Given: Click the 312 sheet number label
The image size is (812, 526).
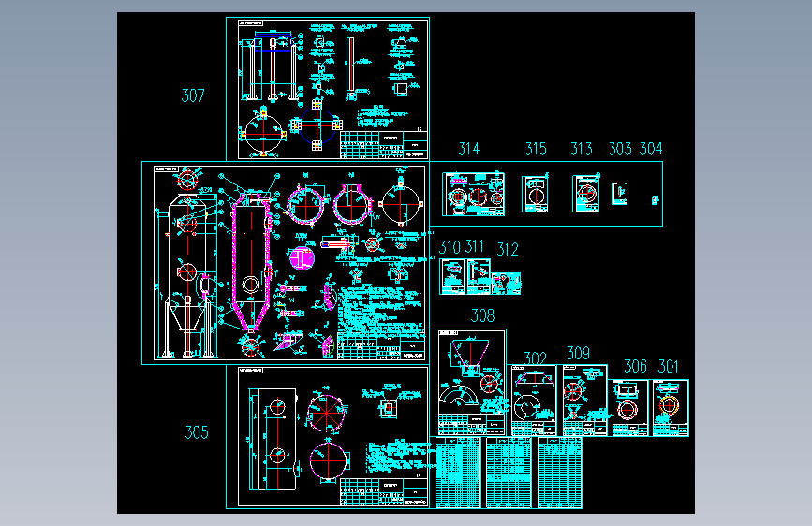Looking at the screenshot, I should click(x=508, y=250).
